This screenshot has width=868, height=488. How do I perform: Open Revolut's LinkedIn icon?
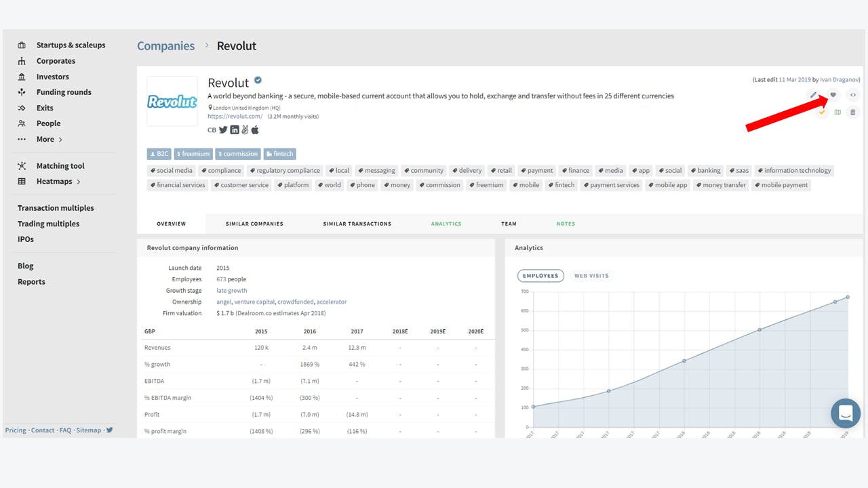(234, 129)
